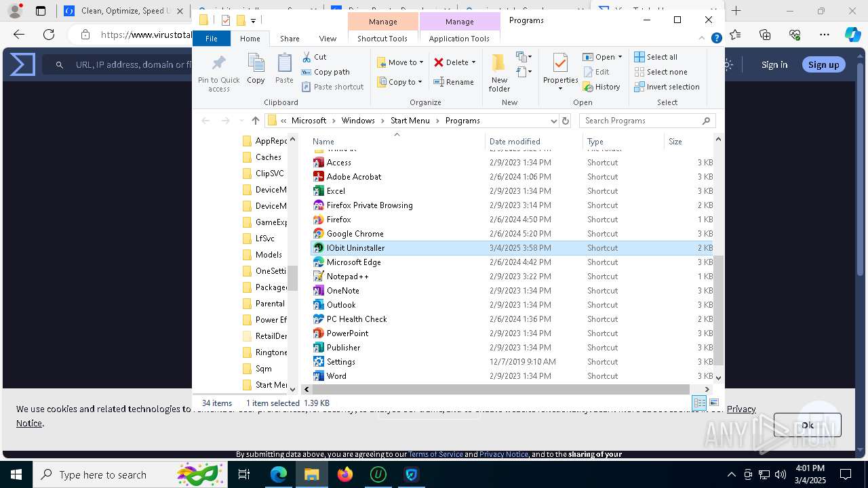868x488 pixels.
Task: Click Invert selection in ribbon
Action: 667,87
